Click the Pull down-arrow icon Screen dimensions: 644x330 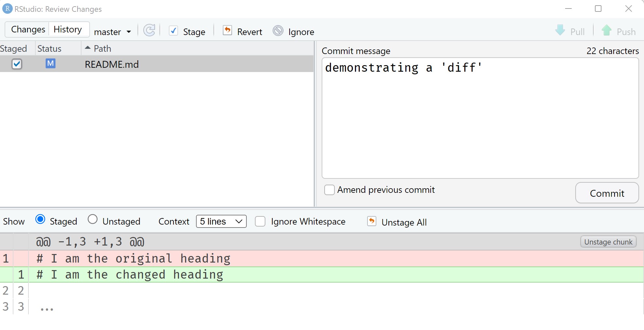tap(560, 30)
